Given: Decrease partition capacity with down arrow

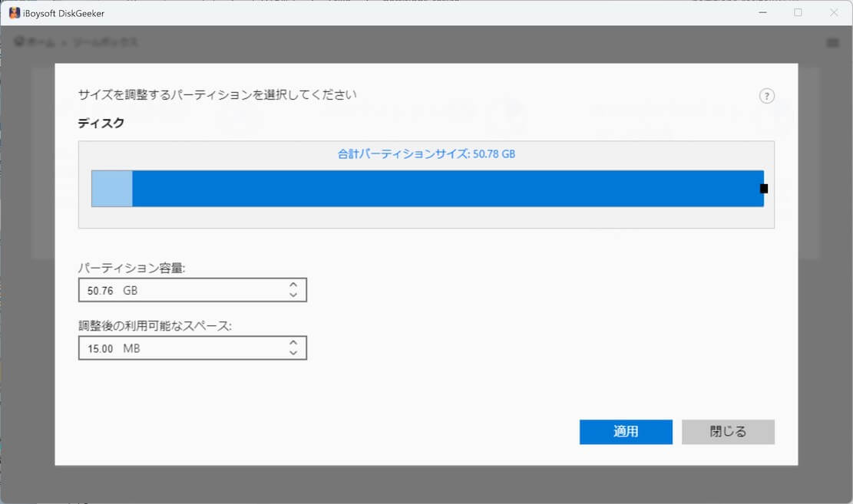Looking at the screenshot, I should click(x=293, y=295).
